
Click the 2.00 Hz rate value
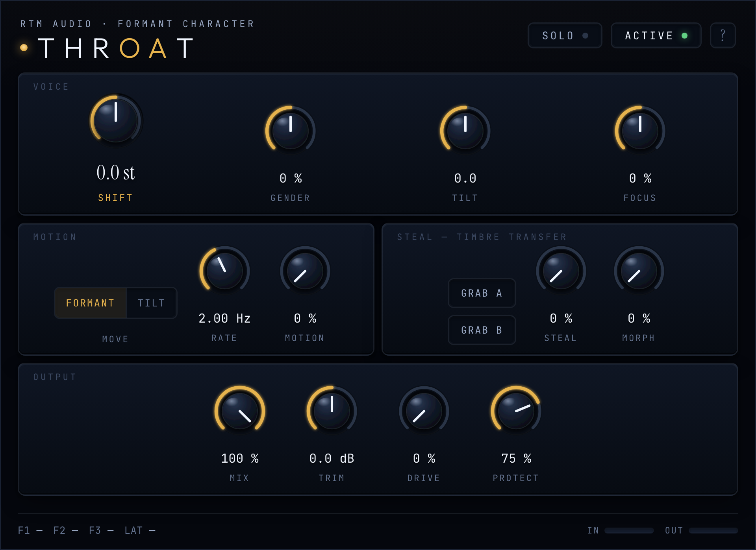(x=224, y=318)
